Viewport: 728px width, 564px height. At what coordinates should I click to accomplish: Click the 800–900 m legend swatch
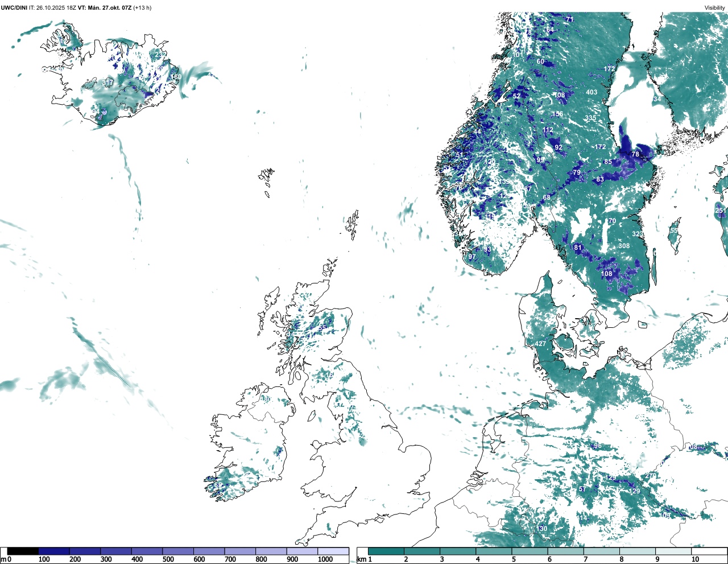[271, 551]
